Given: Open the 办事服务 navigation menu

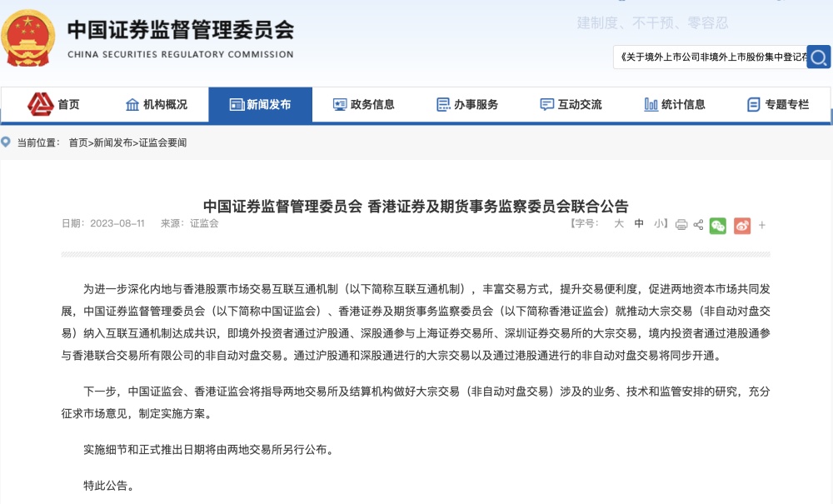Looking at the screenshot, I should [x=467, y=105].
